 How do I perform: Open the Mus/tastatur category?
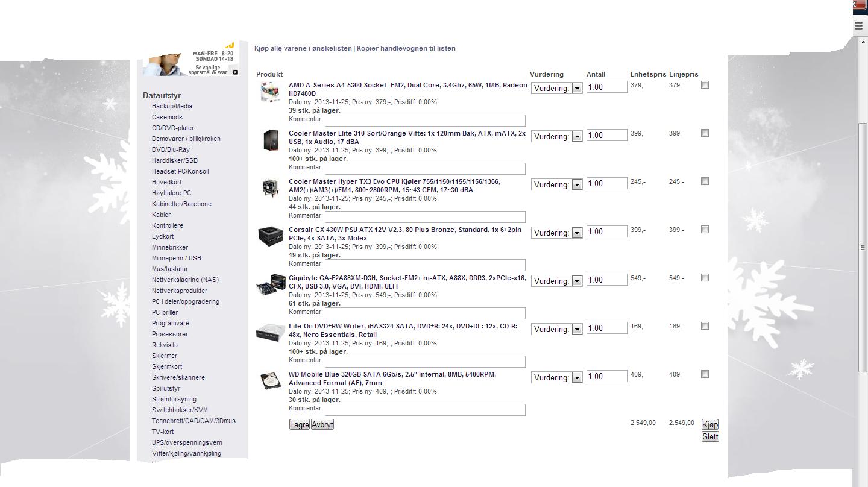click(170, 269)
